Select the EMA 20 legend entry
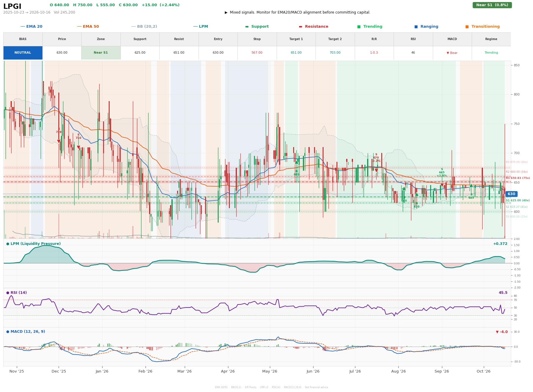 click(31, 27)
